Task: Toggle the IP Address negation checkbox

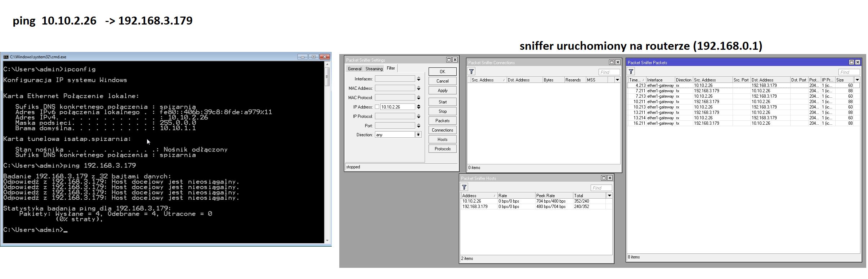Action: (x=377, y=107)
